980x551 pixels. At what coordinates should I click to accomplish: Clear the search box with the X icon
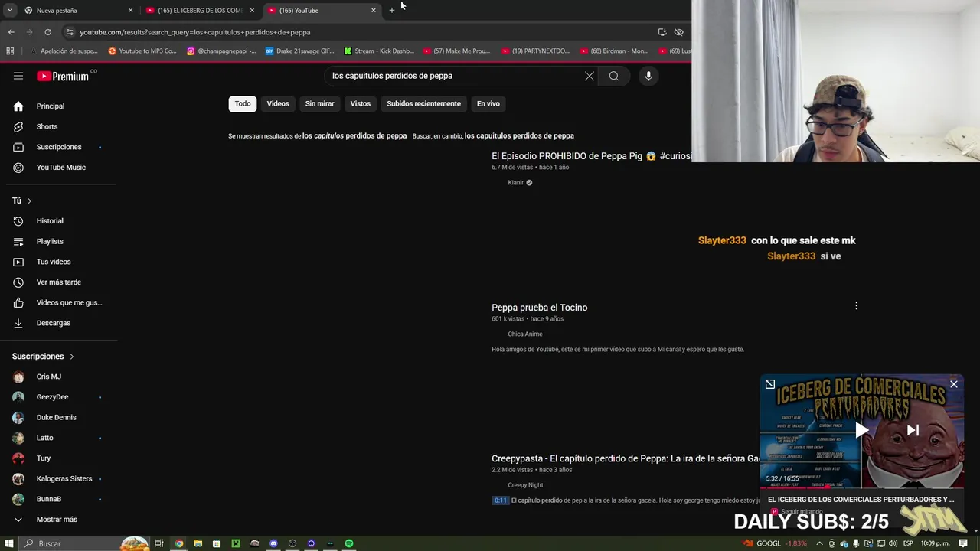tap(590, 76)
